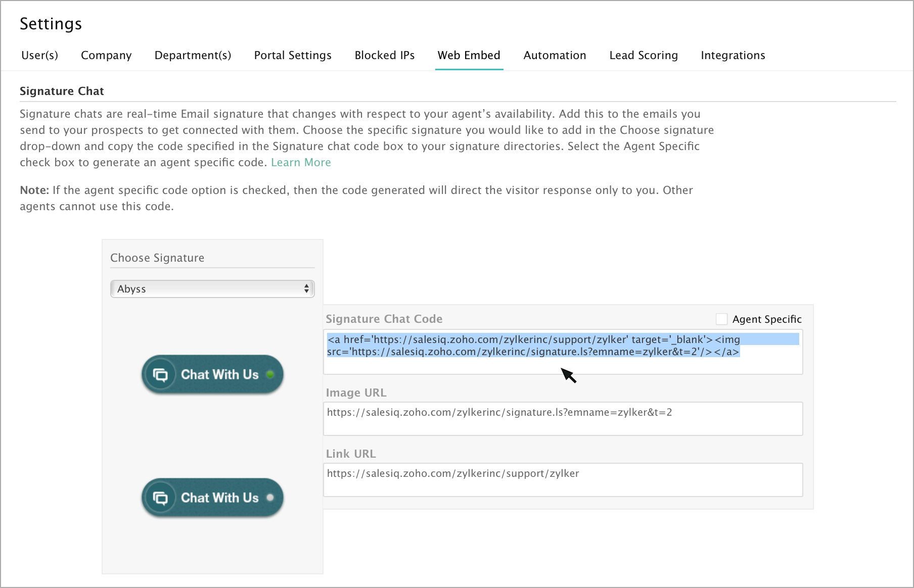Select the Link URL field

(x=563, y=480)
